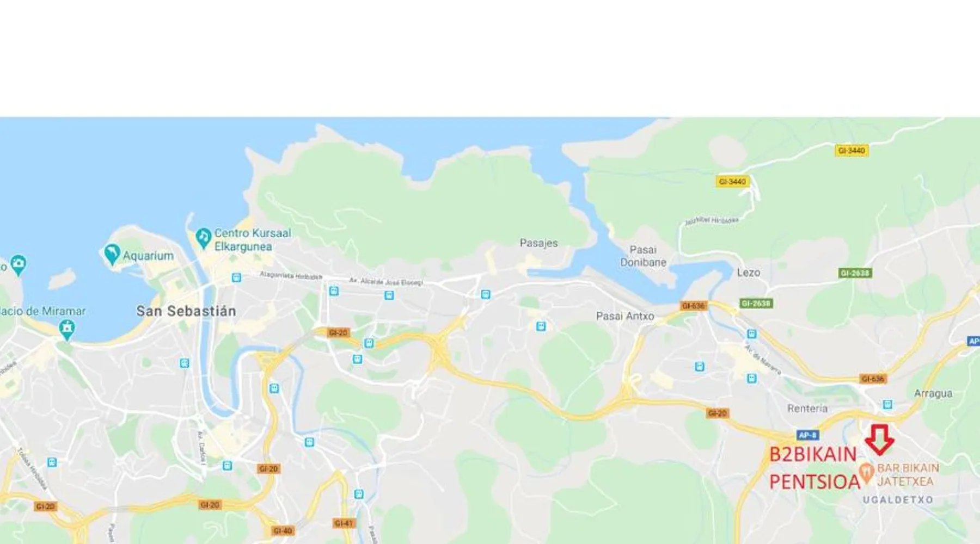This screenshot has height=544, width=980.
Task: Select the camera attraction pin at left edge
Action: click(18, 265)
